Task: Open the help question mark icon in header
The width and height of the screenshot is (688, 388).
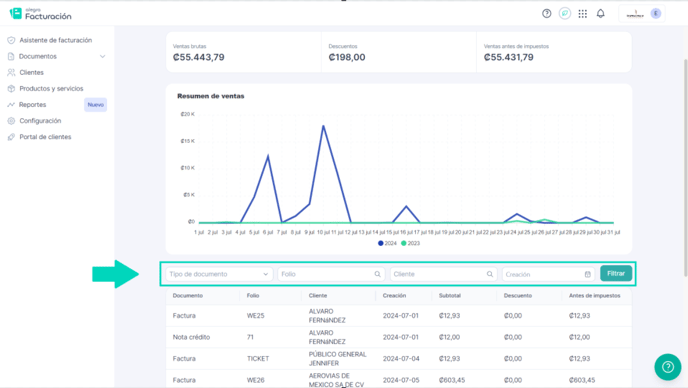Action: pos(546,14)
